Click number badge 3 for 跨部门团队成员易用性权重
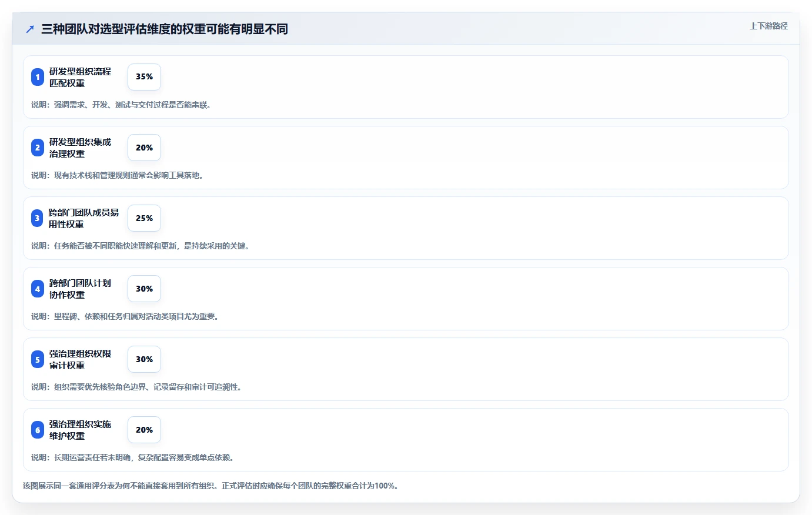 38,218
